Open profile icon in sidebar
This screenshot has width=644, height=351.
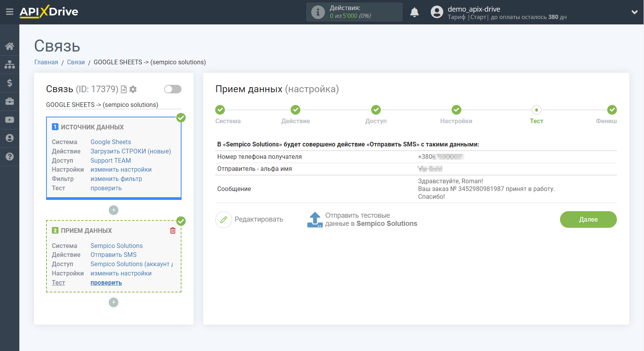(x=10, y=138)
